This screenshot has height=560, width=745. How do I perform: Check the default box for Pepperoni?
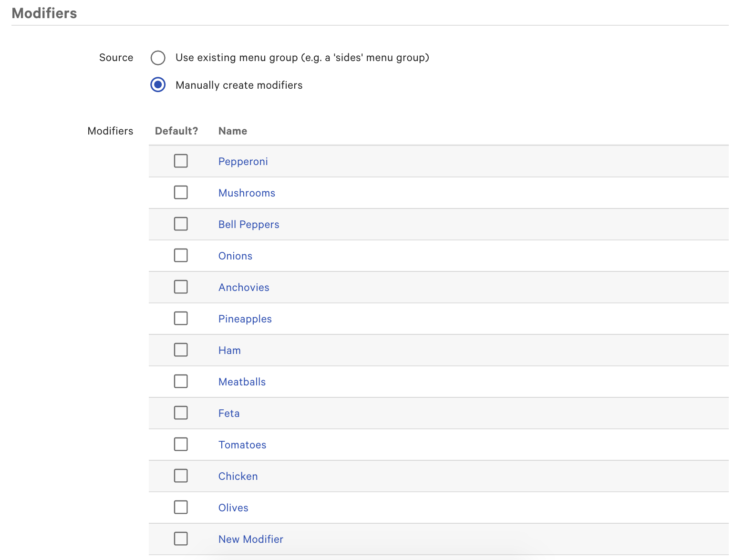pos(181,161)
